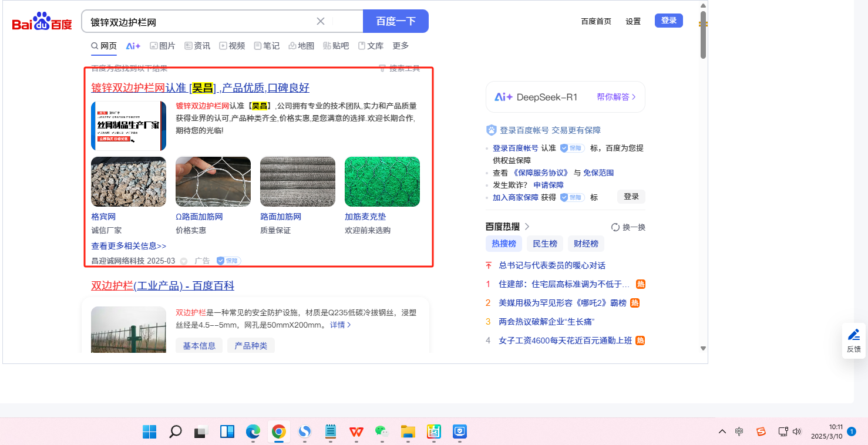Image resolution: width=868 pixels, height=445 pixels.
Task: Click the 产品种类 tag button
Action: (x=251, y=346)
